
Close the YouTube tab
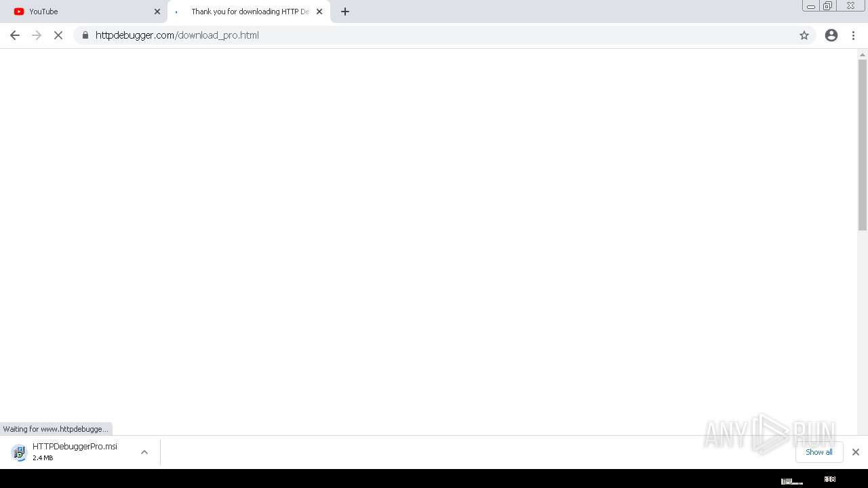coord(157,12)
